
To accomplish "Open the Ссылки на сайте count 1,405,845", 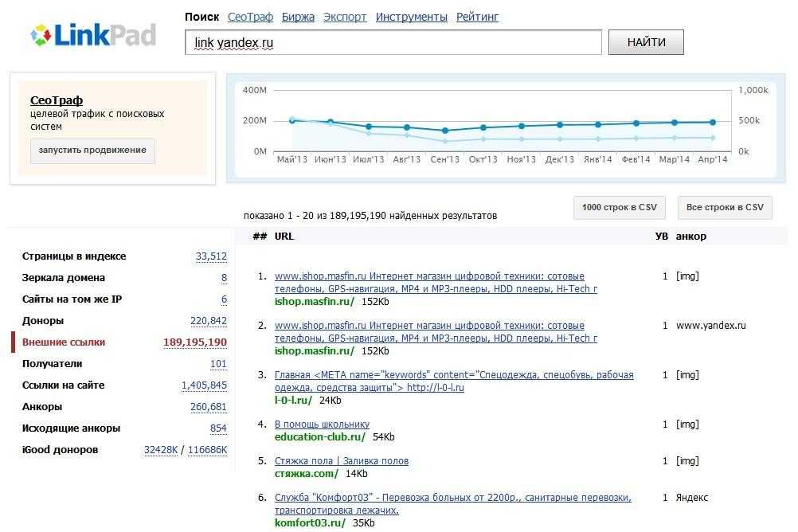I will pos(204,385).
